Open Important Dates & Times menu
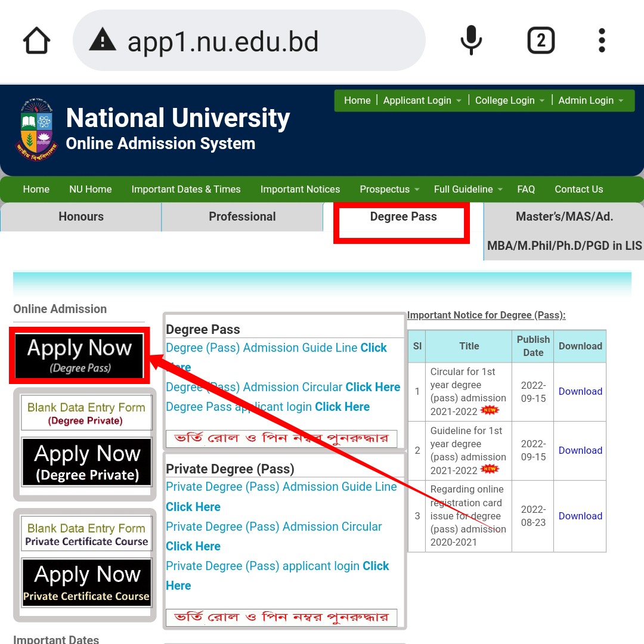This screenshot has height=644, width=644. 185,190
